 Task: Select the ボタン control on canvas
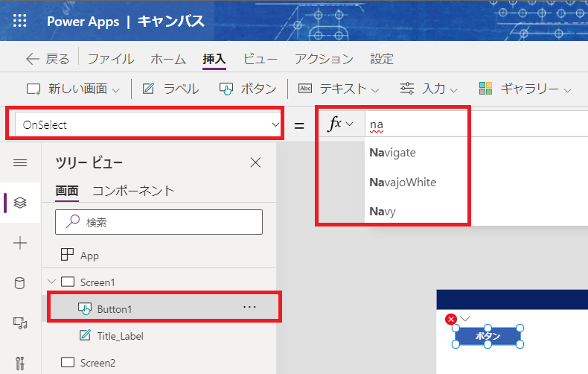488,336
